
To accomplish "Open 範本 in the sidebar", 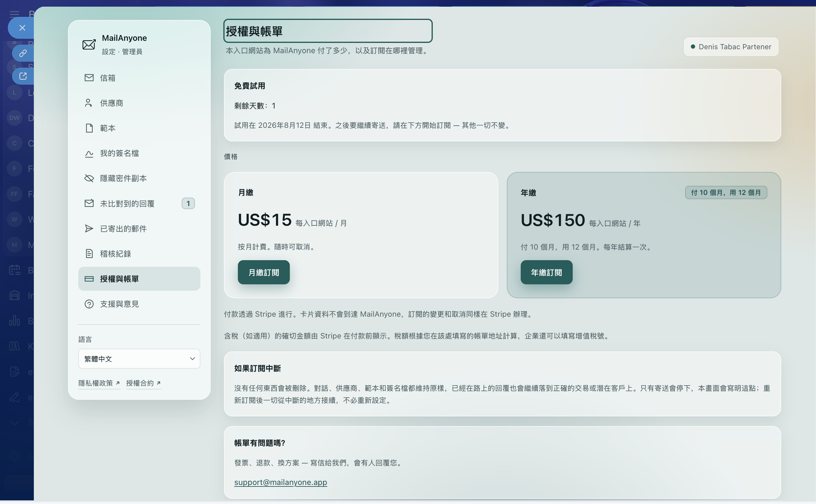I will (139, 128).
